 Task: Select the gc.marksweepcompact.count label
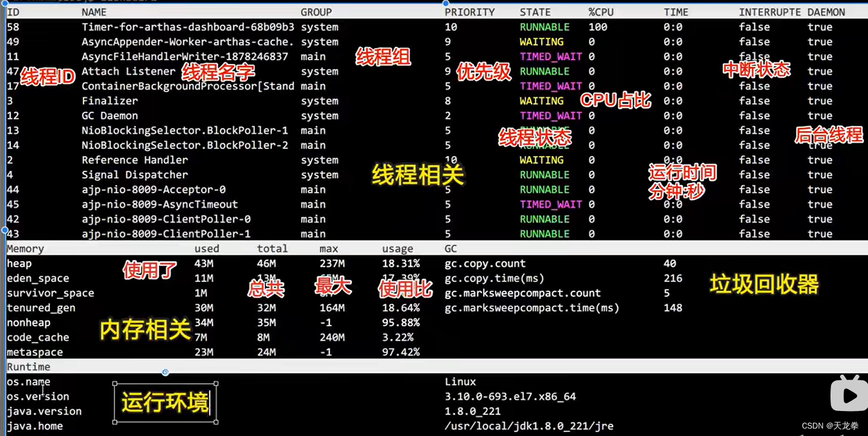click(523, 293)
